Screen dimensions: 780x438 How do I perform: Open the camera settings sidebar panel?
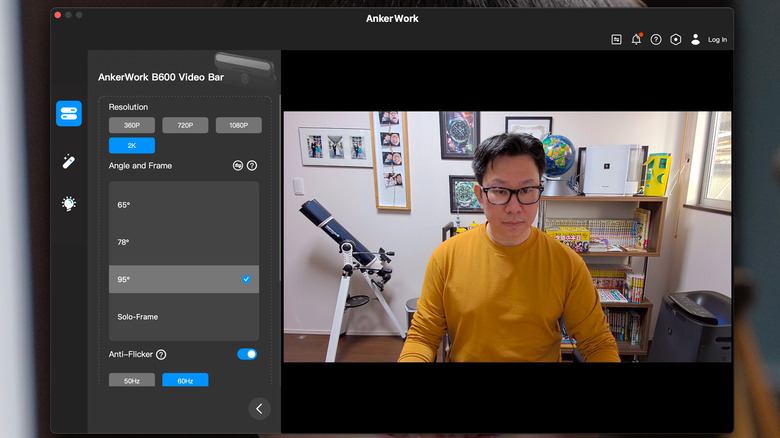pyautogui.click(x=69, y=113)
